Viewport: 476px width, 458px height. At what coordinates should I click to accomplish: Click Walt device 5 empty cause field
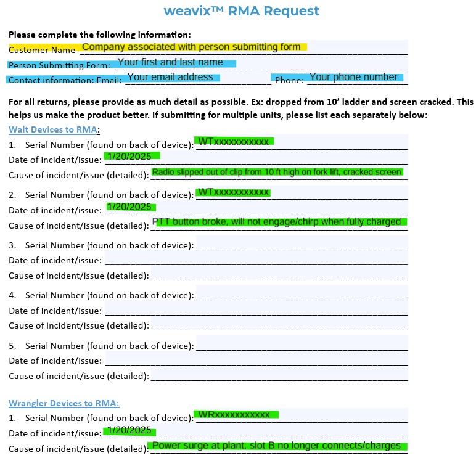(x=279, y=374)
